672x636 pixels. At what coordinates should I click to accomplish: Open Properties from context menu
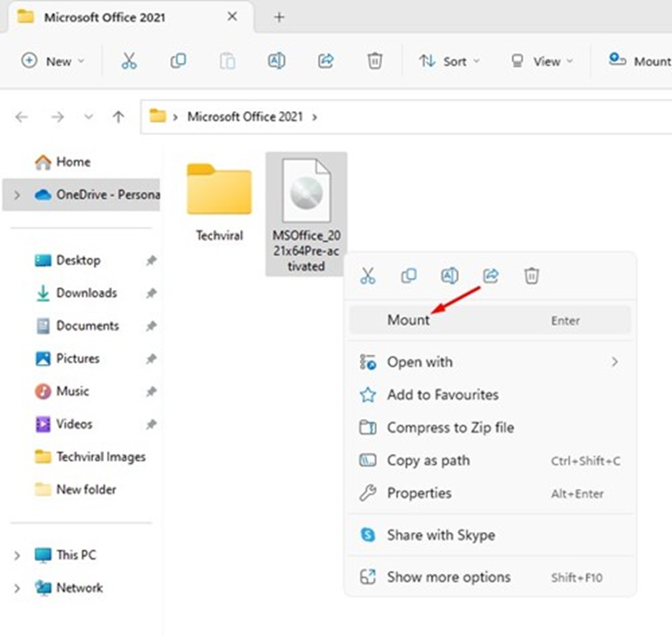(x=490, y=493)
